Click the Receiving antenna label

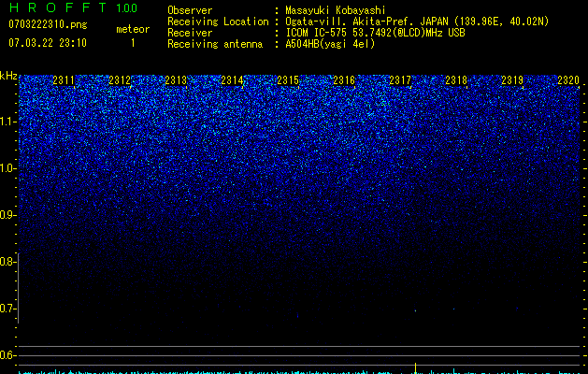pos(215,44)
